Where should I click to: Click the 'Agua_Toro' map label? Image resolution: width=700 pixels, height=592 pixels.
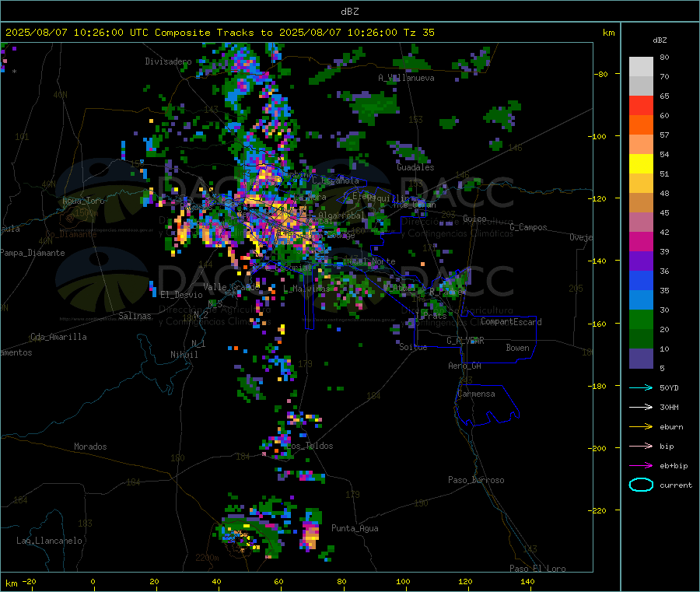(x=83, y=201)
